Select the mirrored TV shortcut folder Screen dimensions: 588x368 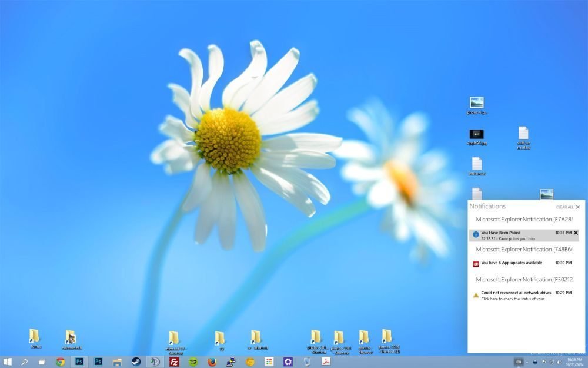coord(175,343)
